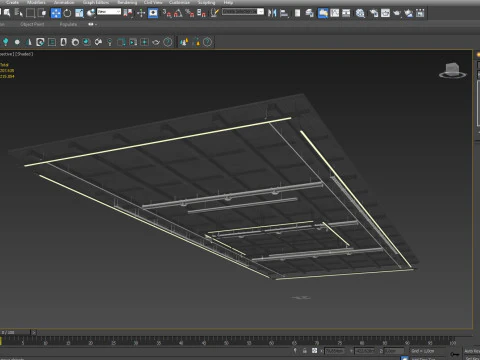Screen dimensions: 480x360
Task: Open the Graph Editors menu
Action: click(96, 2)
